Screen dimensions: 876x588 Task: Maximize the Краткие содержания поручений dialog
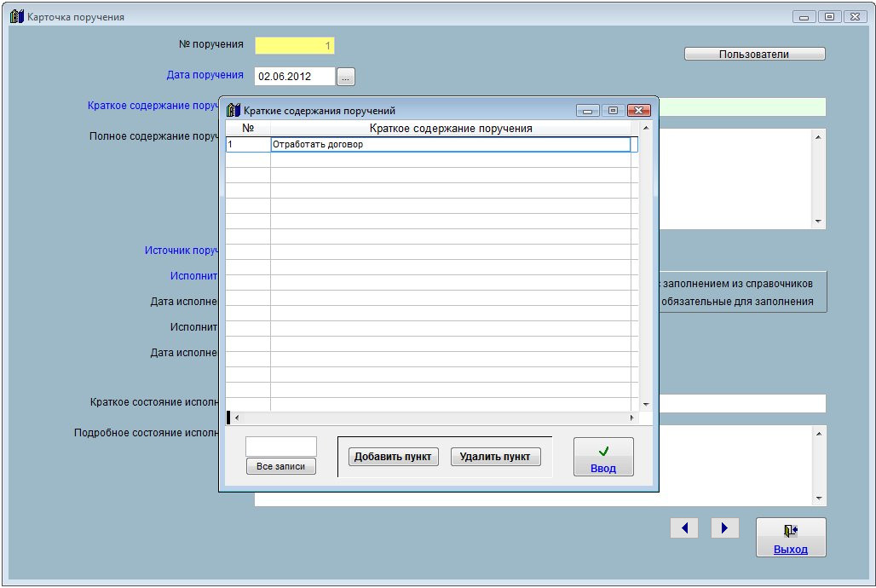click(613, 110)
